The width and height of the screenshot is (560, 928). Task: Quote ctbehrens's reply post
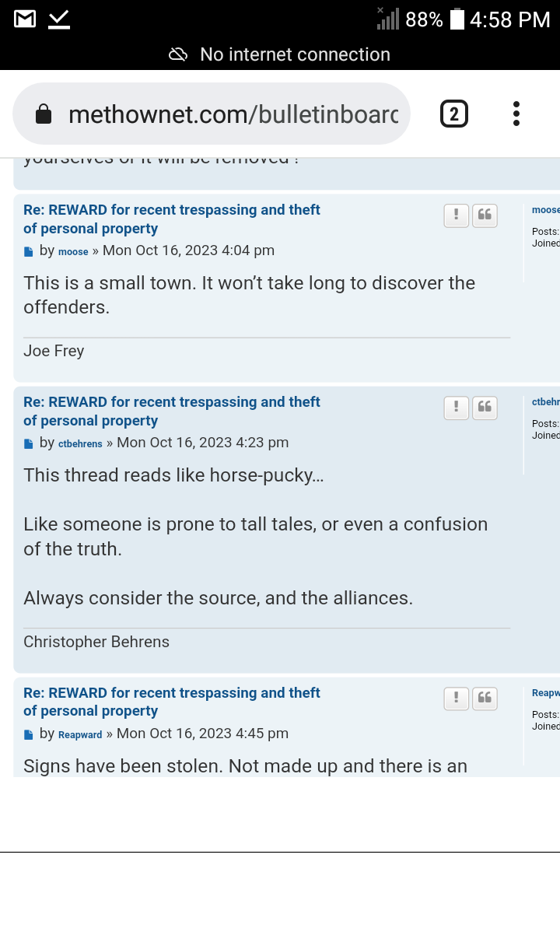point(485,408)
